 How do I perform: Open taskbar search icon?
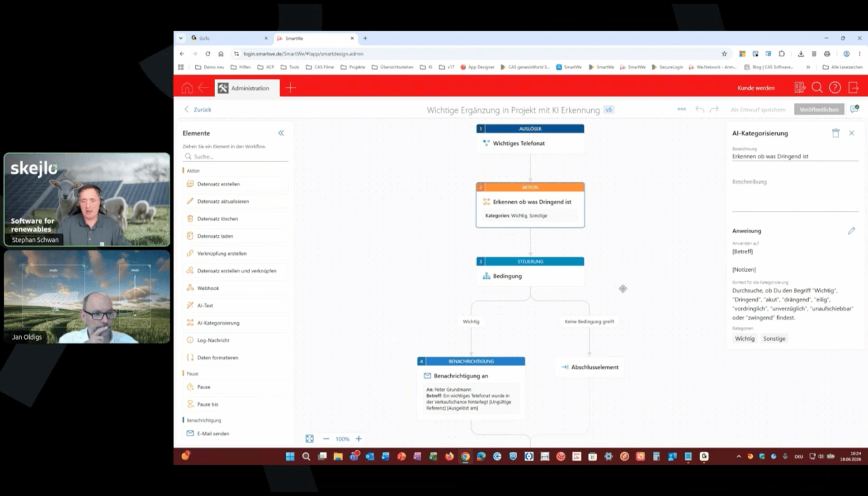pos(306,456)
